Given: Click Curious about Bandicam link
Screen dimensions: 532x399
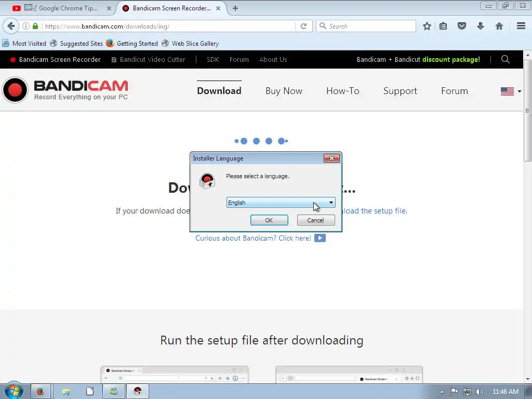Looking at the screenshot, I should click(x=253, y=238).
